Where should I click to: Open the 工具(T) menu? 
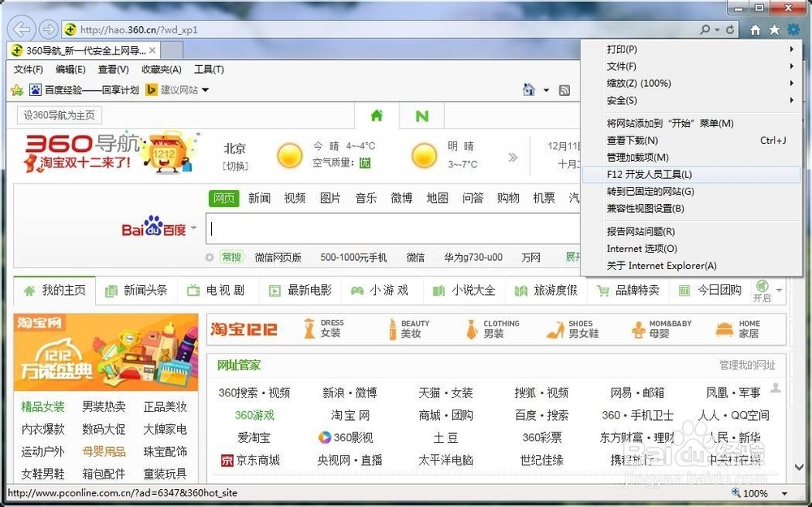click(209, 69)
